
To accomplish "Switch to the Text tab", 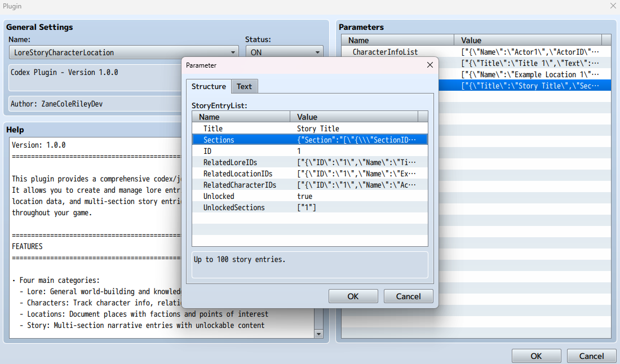I will pyautogui.click(x=245, y=86).
